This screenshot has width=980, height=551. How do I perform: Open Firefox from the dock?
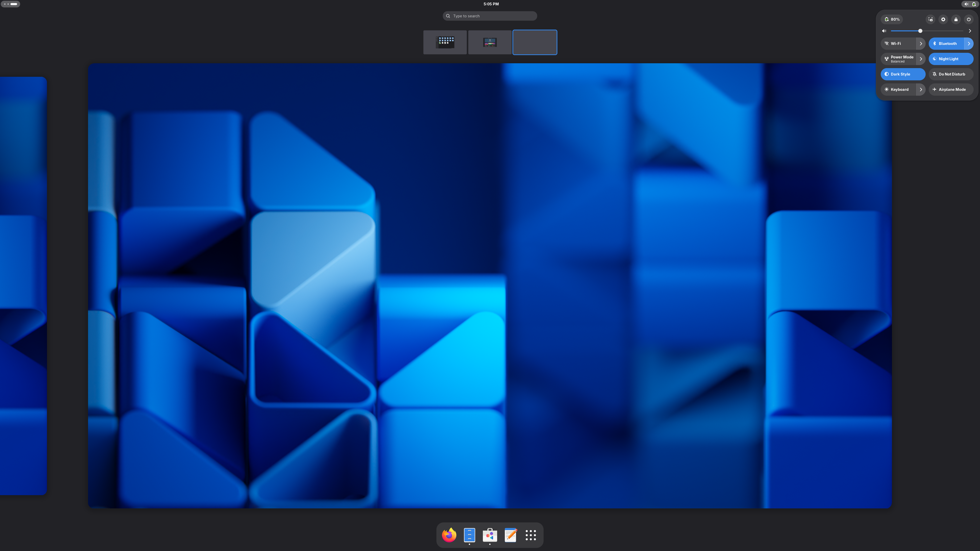449,535
